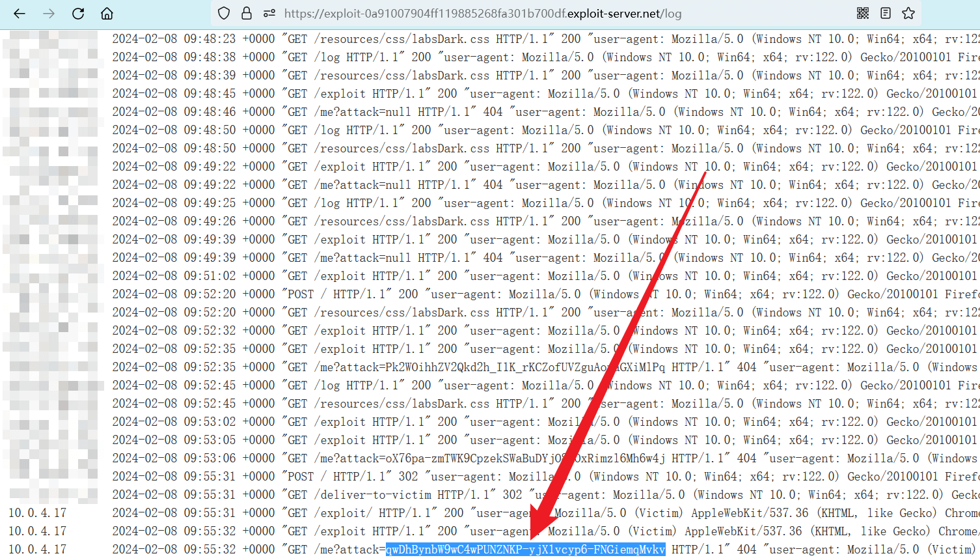Viewport: 980px width, 560px height.
Task: Open the site permissions icon in address bar
Action: [x=269, y=13]
